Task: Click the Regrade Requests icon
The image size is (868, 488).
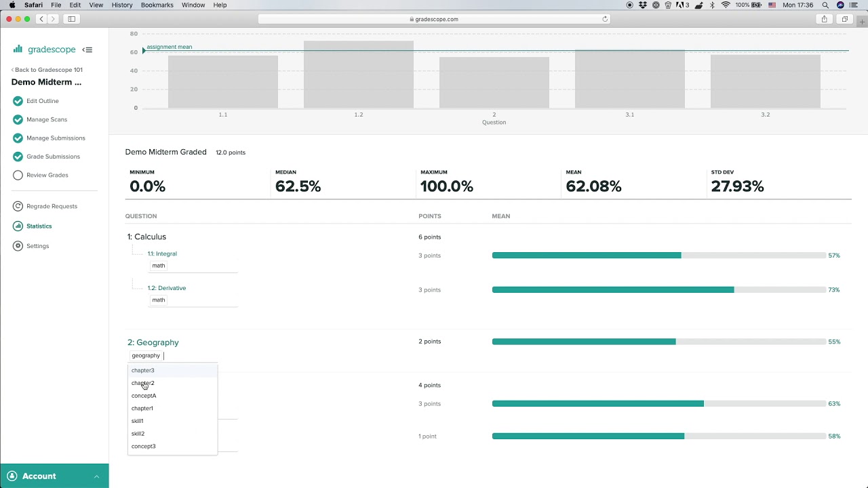Action: tap(18, 206)
